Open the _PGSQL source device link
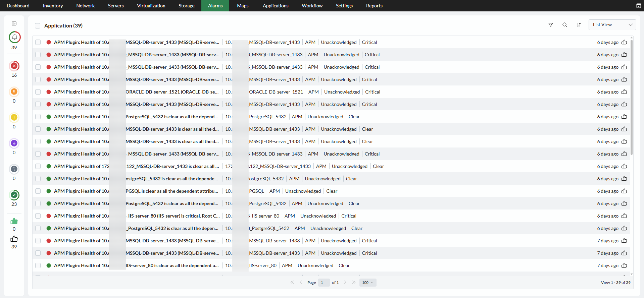644x298 pixels. 245,191
